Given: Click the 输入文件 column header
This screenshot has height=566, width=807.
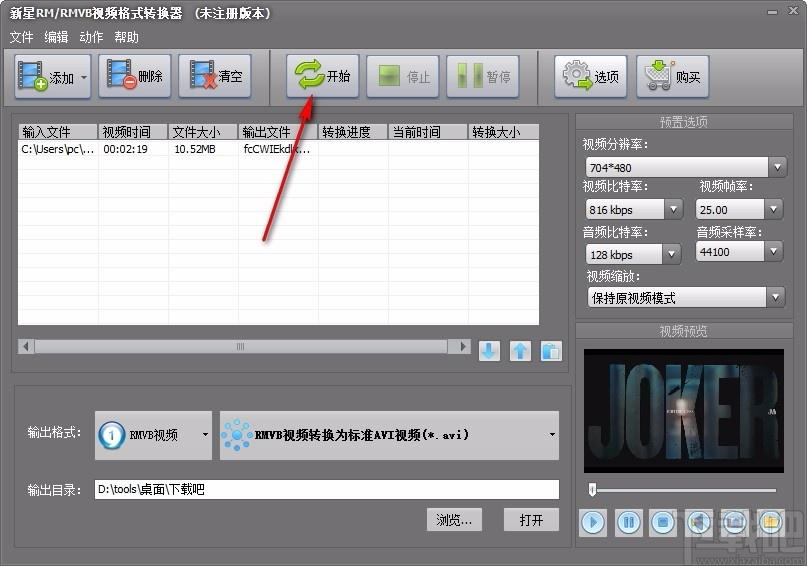Looking at the screenshot, I should click(58, 132).
